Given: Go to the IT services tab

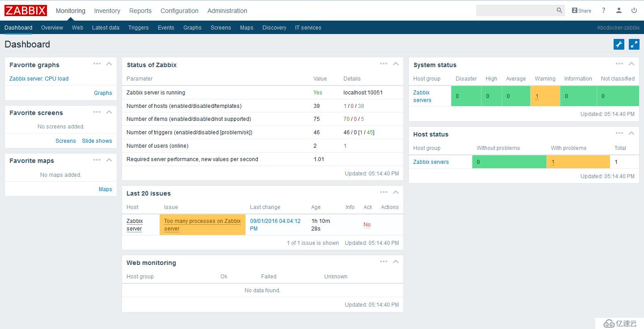Looking at the screenshot, I should (308, 28).
